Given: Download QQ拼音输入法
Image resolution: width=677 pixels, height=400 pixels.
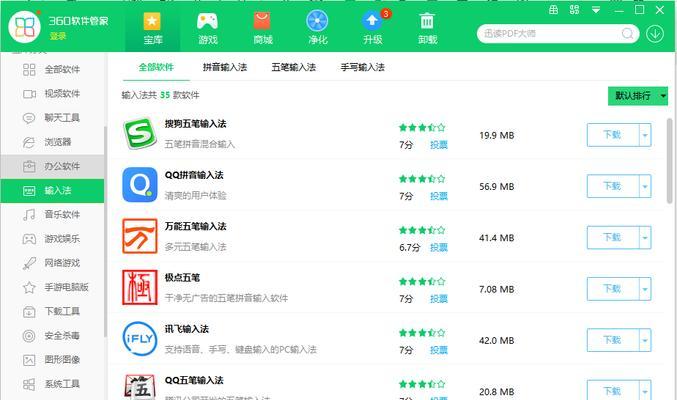Looking at the screenshot, I should pyautogui.click(x=613, y=187).
